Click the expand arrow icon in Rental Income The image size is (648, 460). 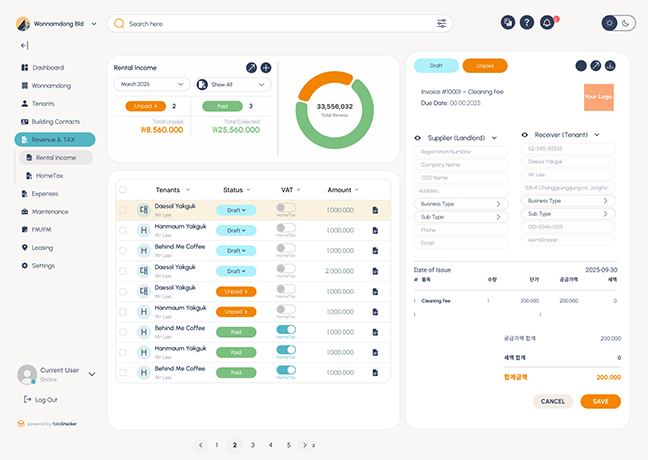click(x=251, y=67)
